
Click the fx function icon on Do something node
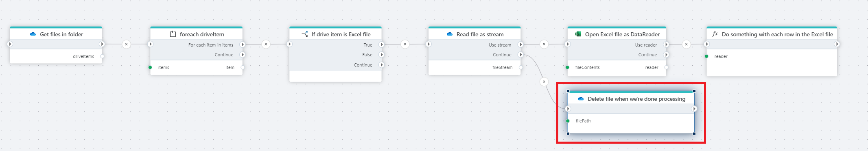715,34
